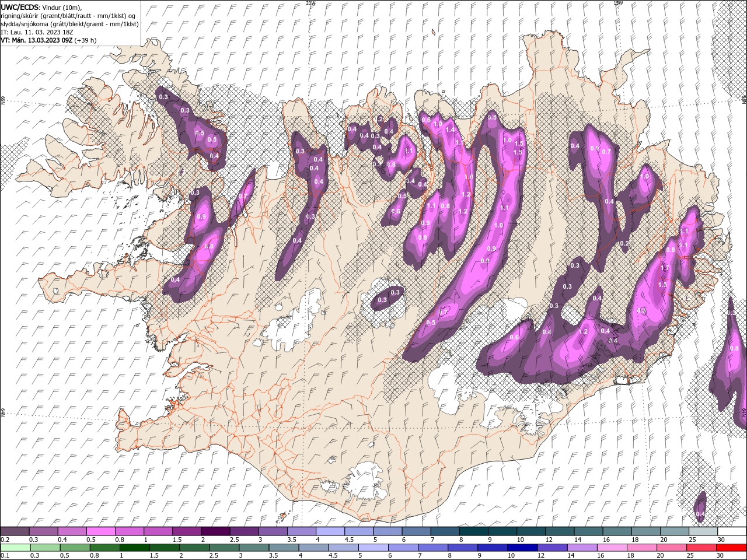This screenshot has height=560, width=747.
Task: Click the 15W longitude label on the top edge
Action: (618, 3)
